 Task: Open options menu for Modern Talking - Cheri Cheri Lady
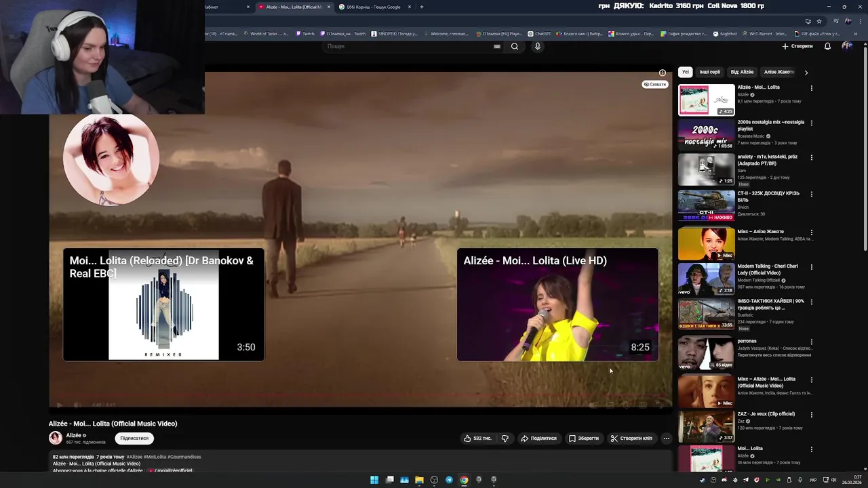tap(811, 267)
